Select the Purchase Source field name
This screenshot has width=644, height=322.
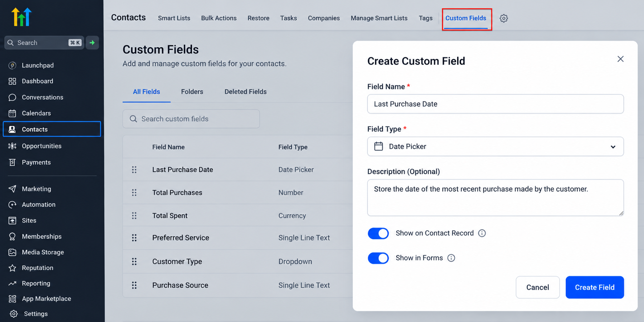click(180, 285)
